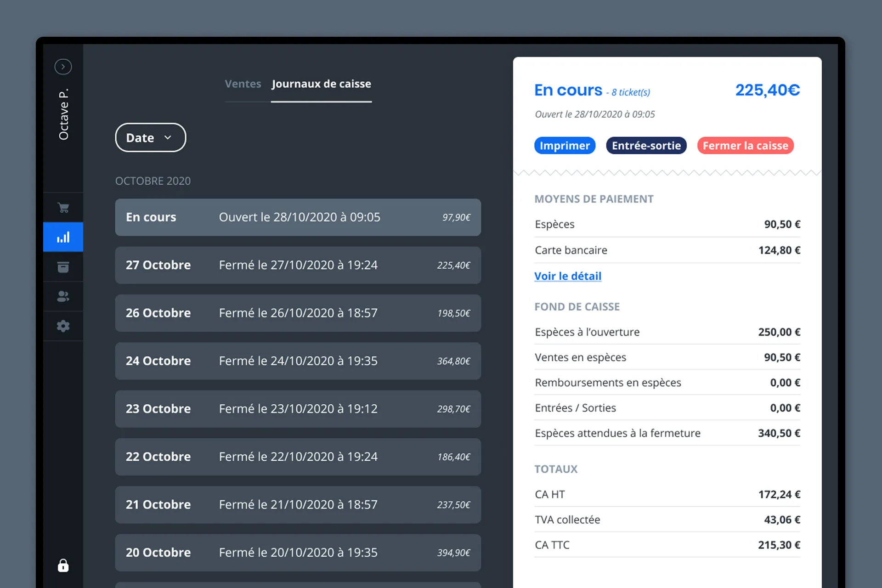Follow the Voir le détail link
This screenshot has width=882, height=588.
click(568, 276)
